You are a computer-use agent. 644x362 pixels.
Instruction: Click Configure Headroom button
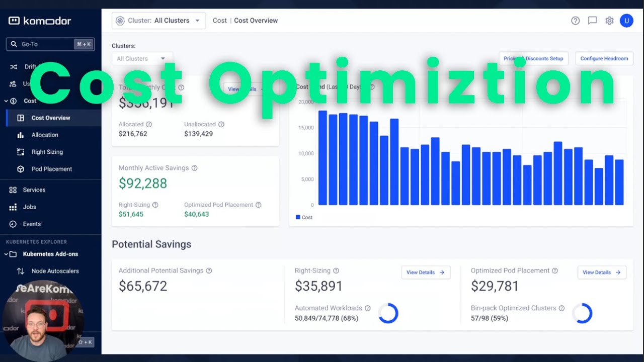tap(604, 58)
